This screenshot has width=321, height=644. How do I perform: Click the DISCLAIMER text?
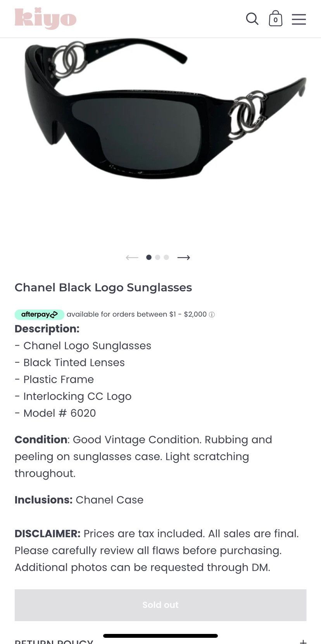47,534
